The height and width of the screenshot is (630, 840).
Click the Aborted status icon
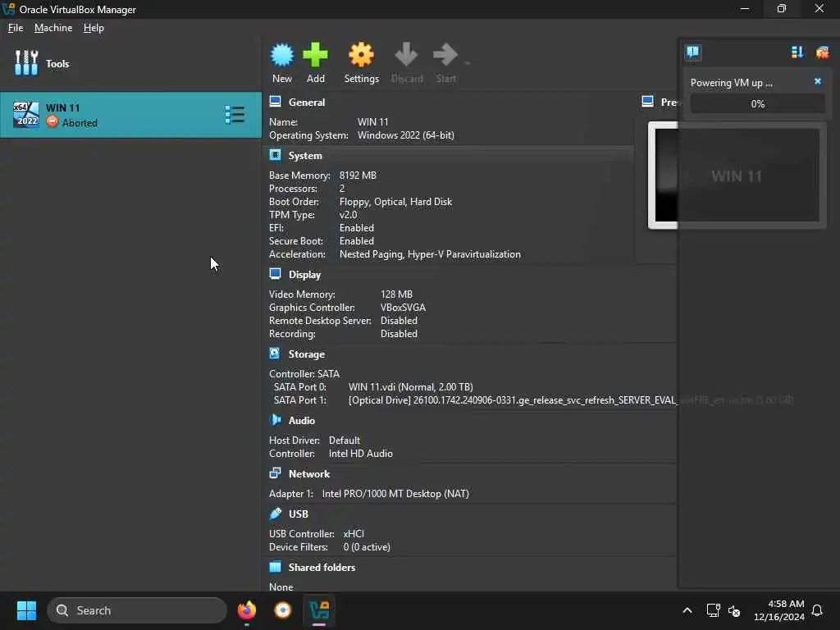tap(52, 122)
